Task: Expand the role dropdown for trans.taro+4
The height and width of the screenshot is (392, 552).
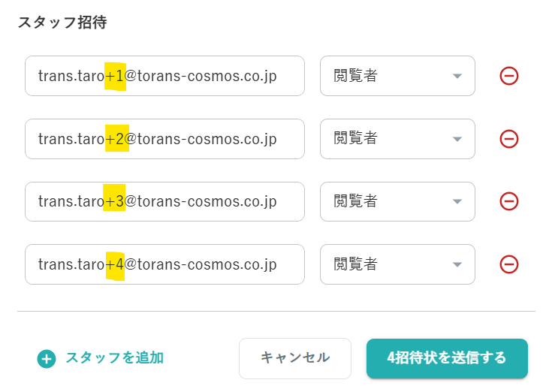Action: (397, 264)
